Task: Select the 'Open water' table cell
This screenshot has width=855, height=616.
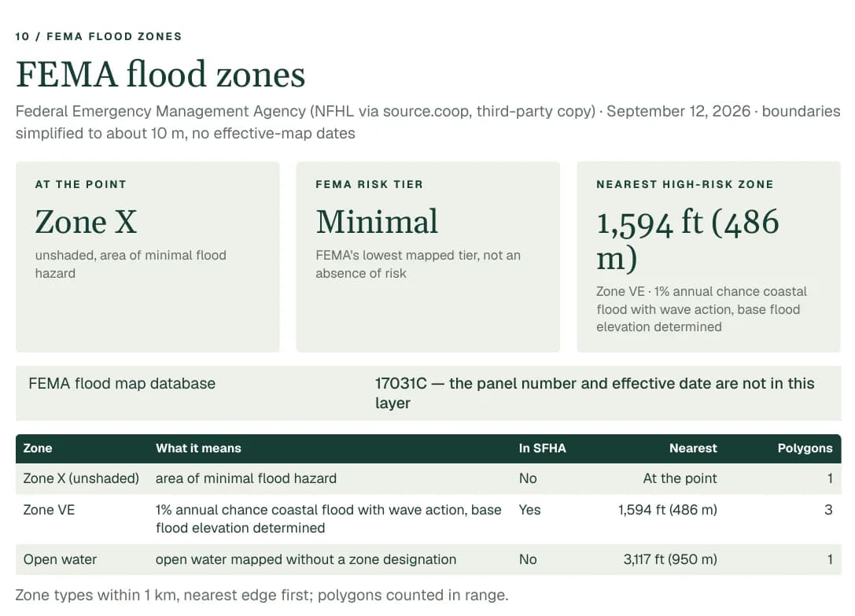Action: (x=60, y=560)
